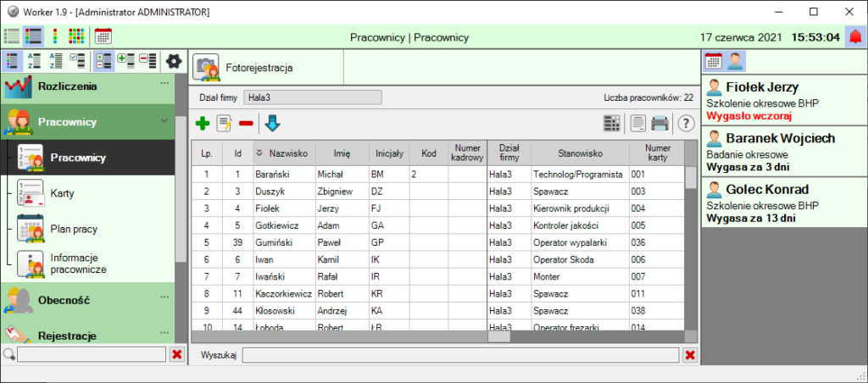
Task: Sort by Inicjały column header
Action: (x=390, y=153)
